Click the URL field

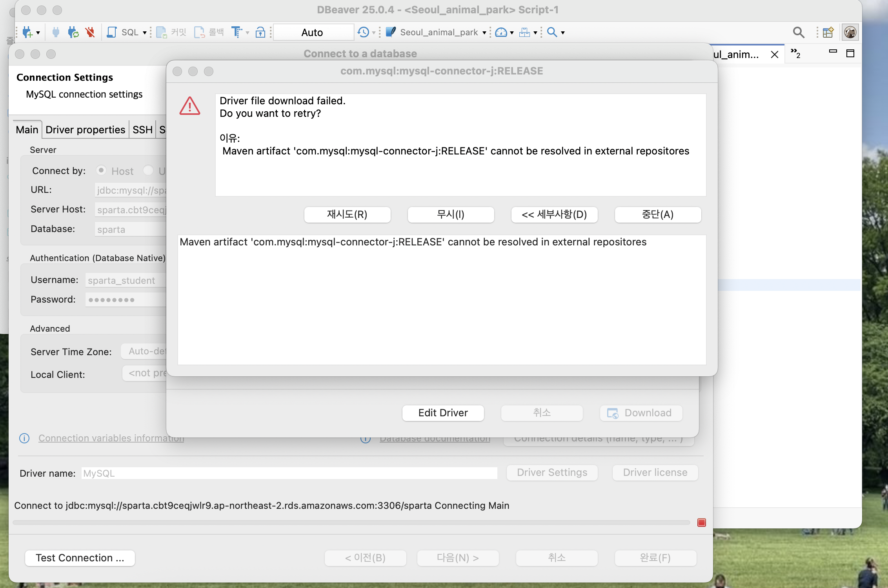pyautogui.click(x=131, y=190)
